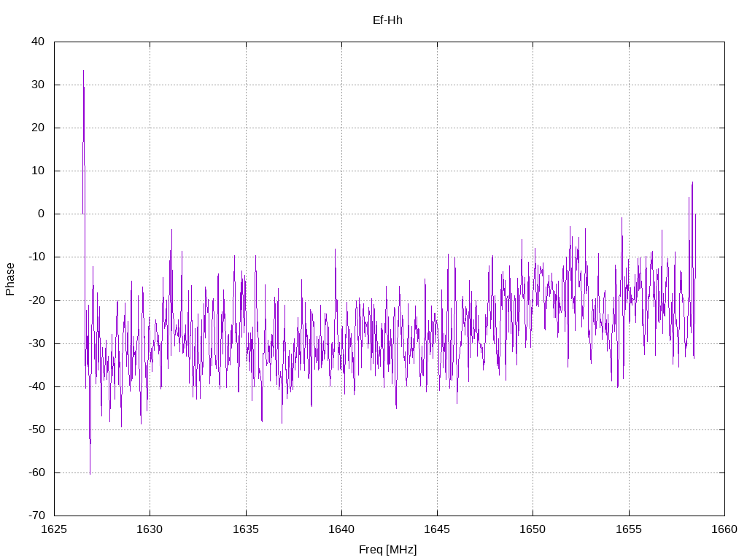Click the Phase y-axis label
This screenshot has width=747, height=560.
[x=10, y=279]
